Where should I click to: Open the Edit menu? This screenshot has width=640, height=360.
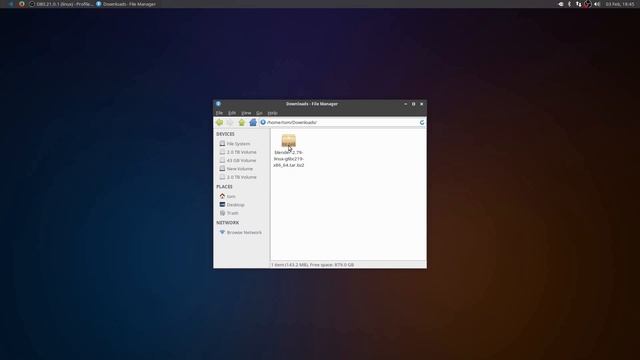pyautogui.click(x=232, y=113)
